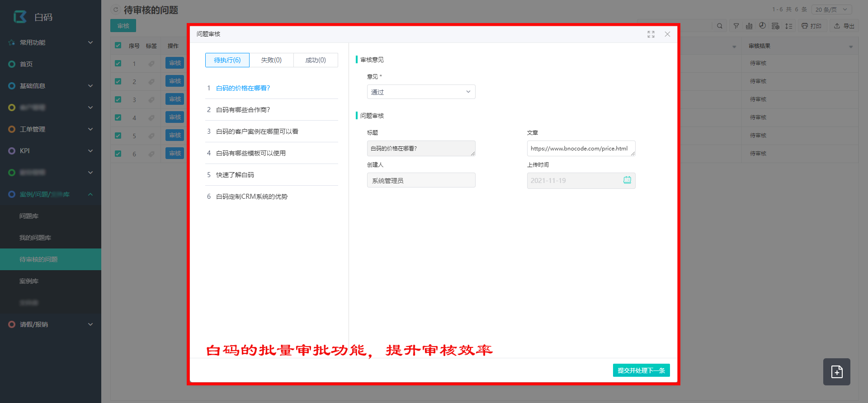Select question 白码的客户案例在哪里可以看

tap(272, 131)
